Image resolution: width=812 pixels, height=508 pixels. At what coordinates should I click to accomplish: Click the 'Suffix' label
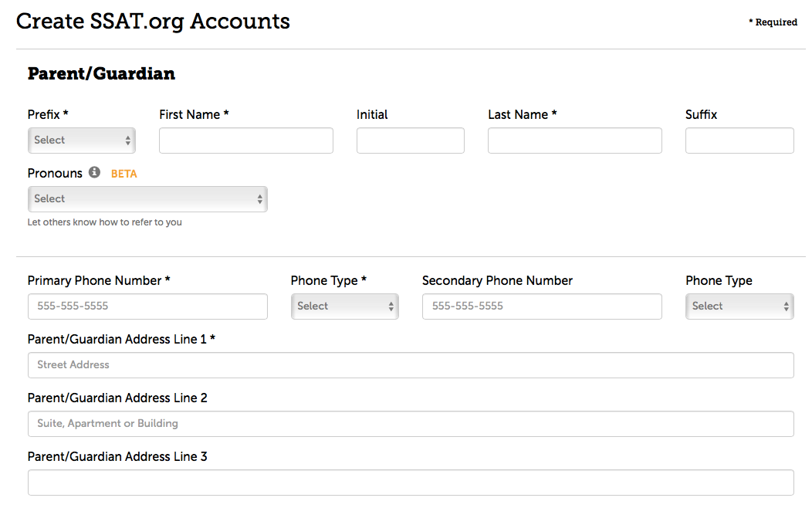pos(701,114)
